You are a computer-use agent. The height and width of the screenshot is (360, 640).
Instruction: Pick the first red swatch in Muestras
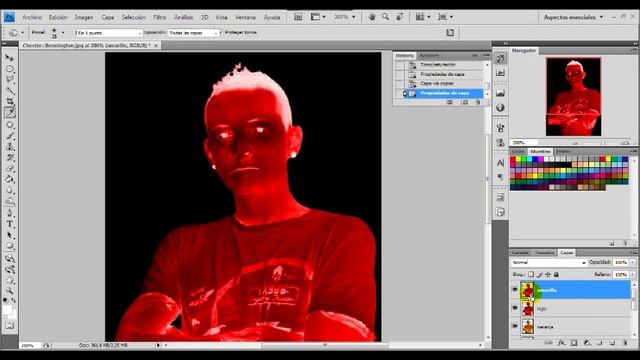pyautogui.click(x=513, y=159)
